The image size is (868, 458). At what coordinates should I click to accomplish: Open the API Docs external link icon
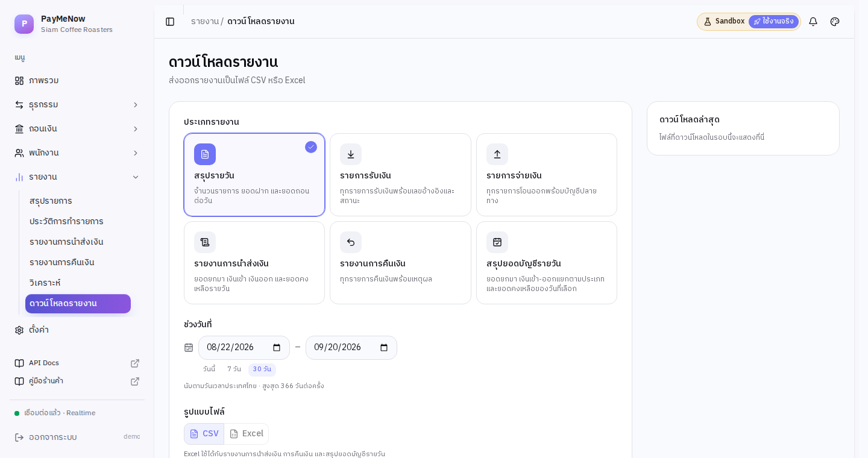[135, 363]
